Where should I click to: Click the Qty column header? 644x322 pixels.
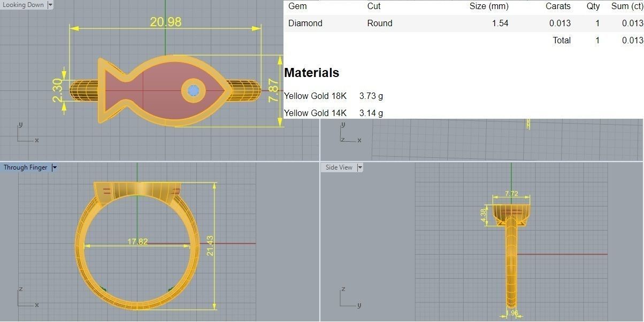click(593, 6)
